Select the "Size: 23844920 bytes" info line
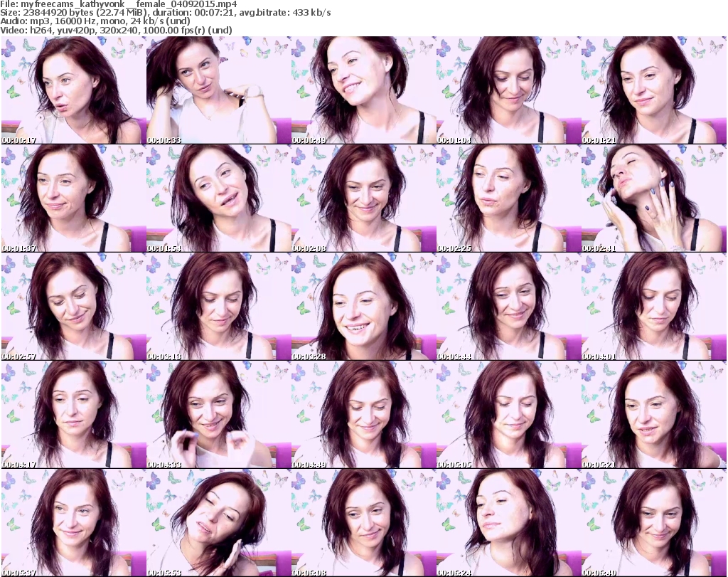Screen dimensions: 728x577 (x=166, y=13)
